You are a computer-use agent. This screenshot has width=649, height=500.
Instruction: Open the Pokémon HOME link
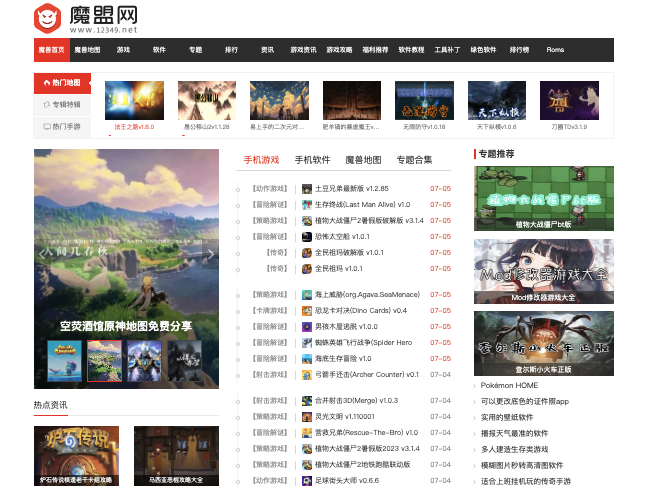[510, 386]
